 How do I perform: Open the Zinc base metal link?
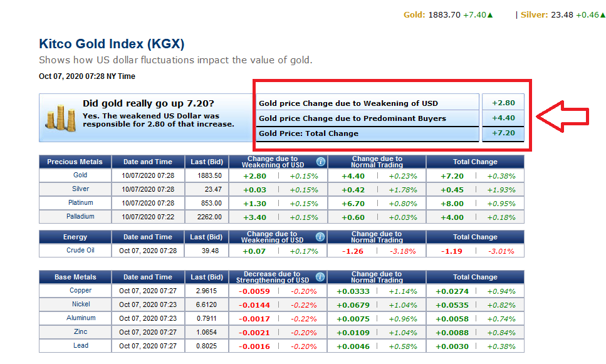(x=80, y=332)
